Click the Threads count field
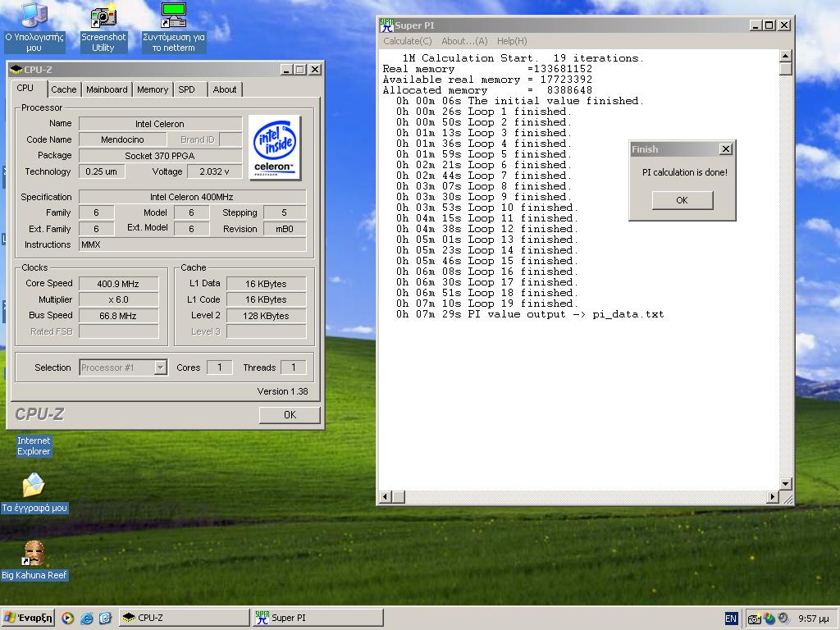Image resolution: width=840 pixels, height=630 pixels. [x=293, y=367]
